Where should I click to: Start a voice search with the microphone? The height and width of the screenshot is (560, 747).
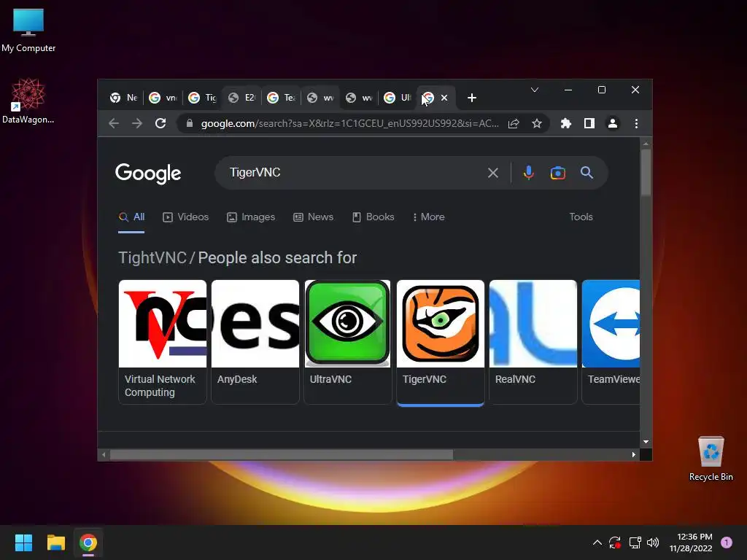coord(528,172)
